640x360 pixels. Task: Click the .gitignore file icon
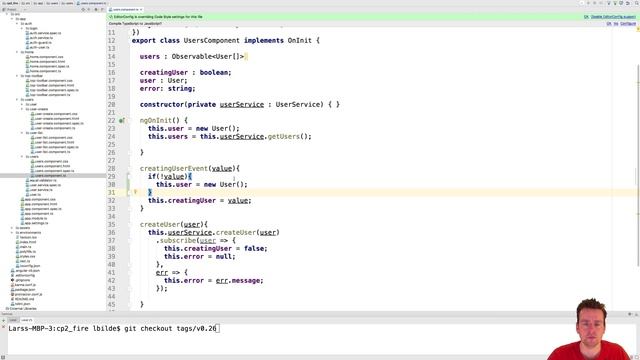[x=13, y=280]
